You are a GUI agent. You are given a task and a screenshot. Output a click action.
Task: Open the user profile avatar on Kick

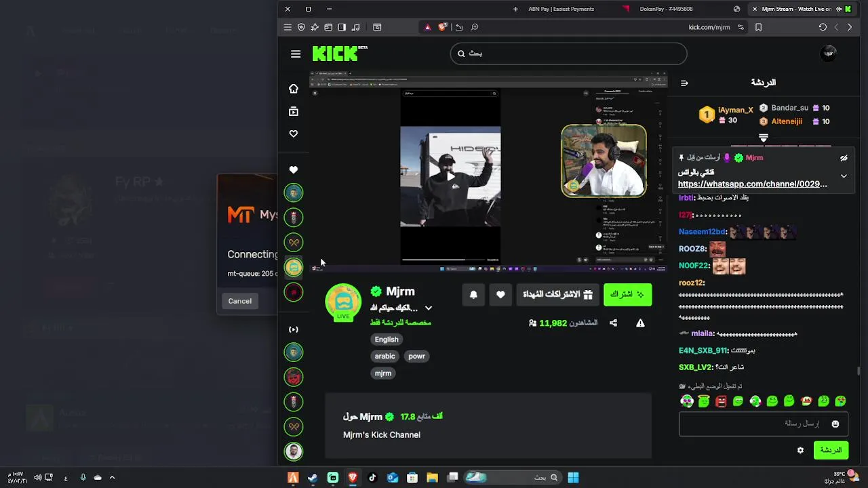click(x=828, y=54)
